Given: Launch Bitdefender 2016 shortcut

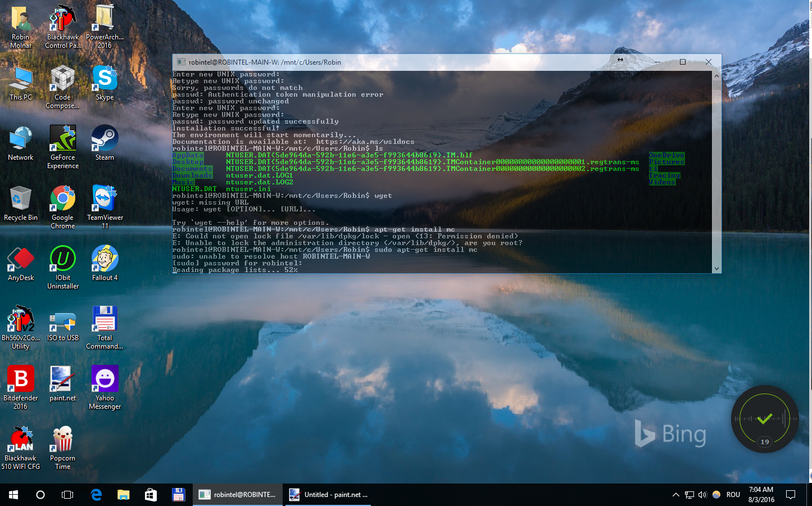Looking at the screenshot, I should [21, 388].
